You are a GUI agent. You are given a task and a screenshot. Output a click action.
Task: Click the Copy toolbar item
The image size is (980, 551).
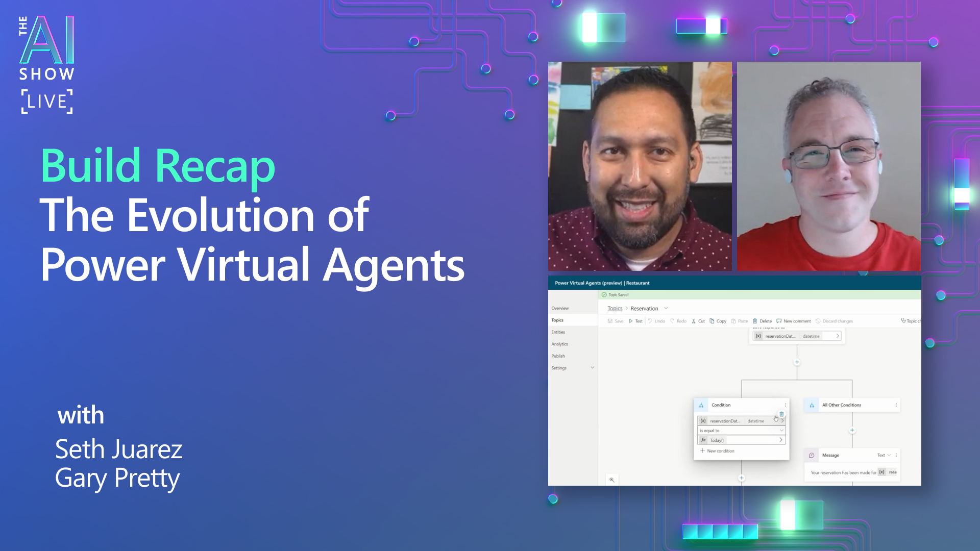[x=718, y=321]
